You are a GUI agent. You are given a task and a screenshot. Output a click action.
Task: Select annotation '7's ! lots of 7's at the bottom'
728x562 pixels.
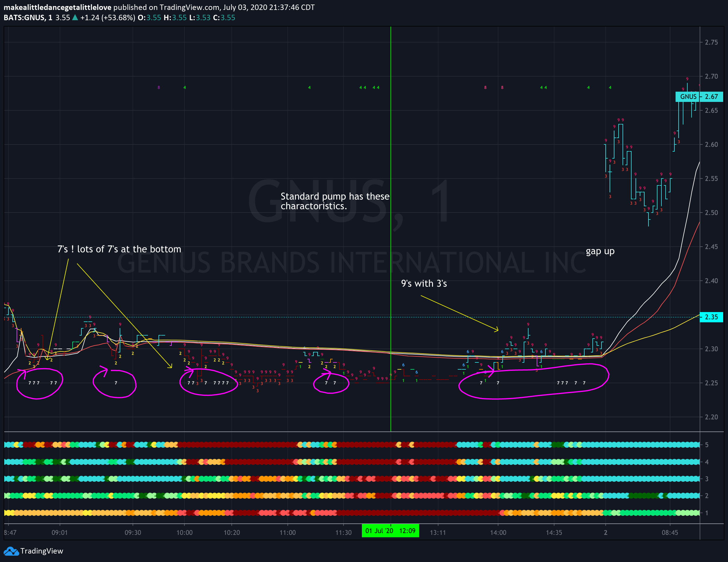[119, 249]
